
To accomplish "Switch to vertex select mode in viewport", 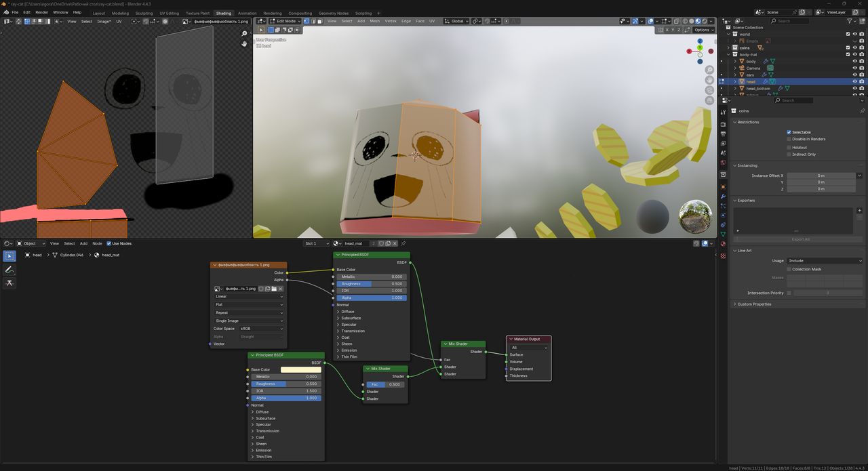I will pyautogui.click(x=305, y=21).
